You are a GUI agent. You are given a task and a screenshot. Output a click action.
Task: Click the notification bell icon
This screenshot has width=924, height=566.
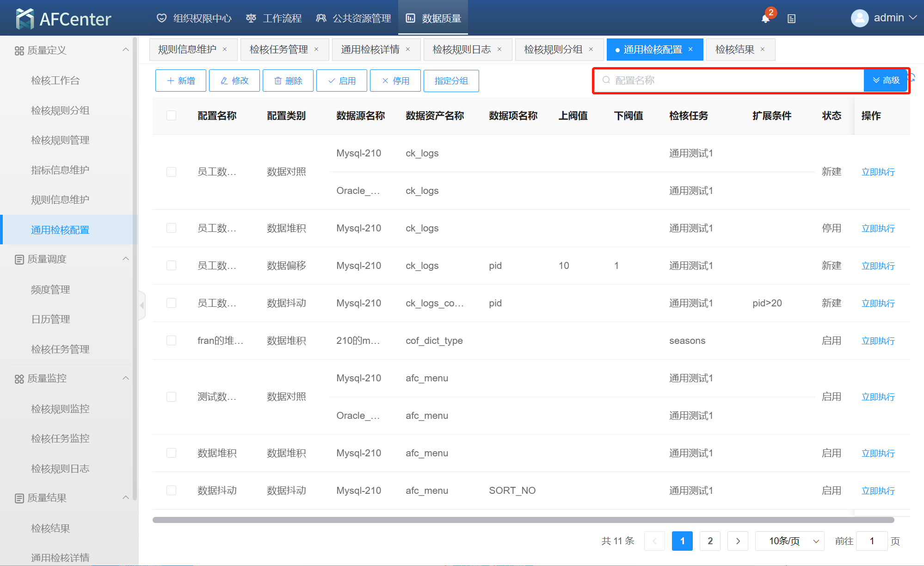765,19
